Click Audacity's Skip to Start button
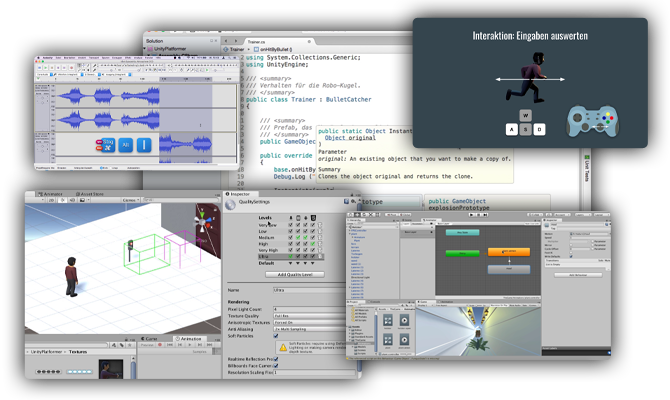This screenshot has width=670, height=400. tap(58, 68)
